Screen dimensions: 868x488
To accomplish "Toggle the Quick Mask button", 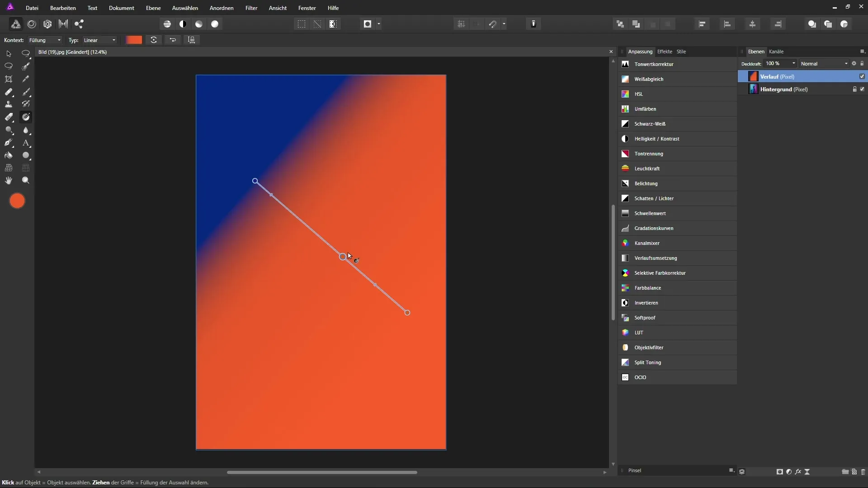I will pyautogui.click(x=368, y=24).
